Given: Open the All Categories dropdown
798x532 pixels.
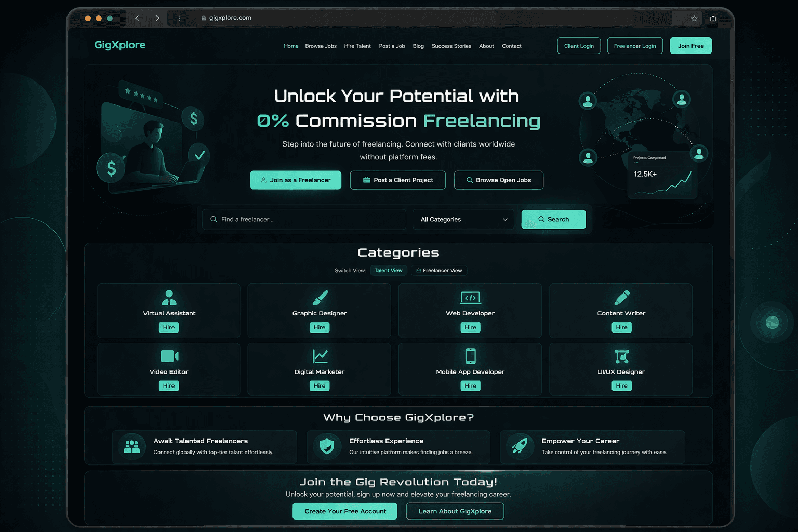Looking at the screenshot, I should pos(463,219).
